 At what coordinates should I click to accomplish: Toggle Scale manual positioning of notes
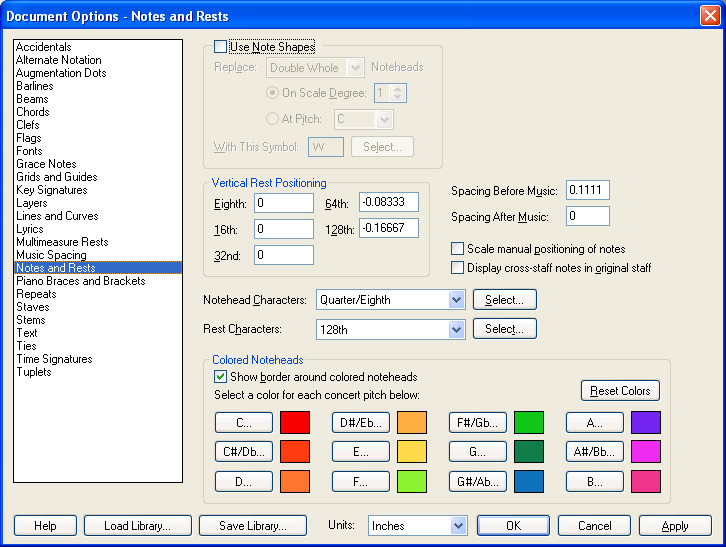(458, 249)
